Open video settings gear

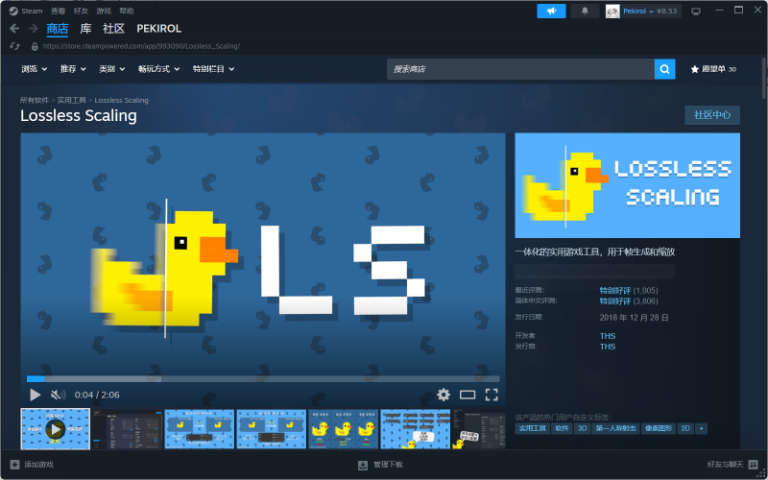tap(443, 395)
